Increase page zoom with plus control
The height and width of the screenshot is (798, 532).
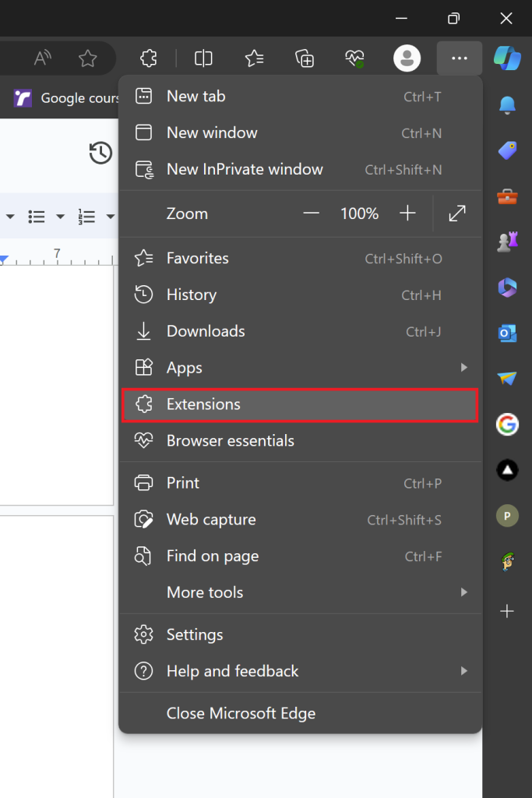(407, 214)
